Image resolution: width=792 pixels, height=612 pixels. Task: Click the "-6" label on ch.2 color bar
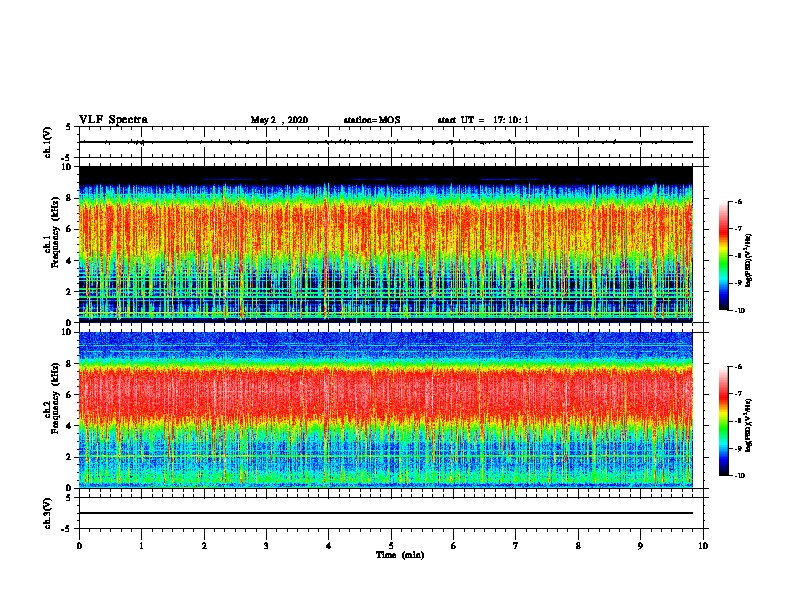(738, 367)
